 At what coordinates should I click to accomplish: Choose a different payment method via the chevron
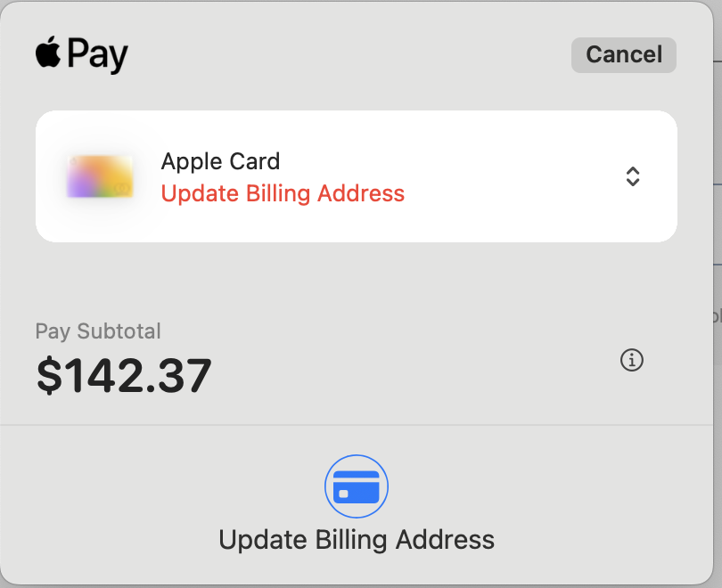(633, 176)
